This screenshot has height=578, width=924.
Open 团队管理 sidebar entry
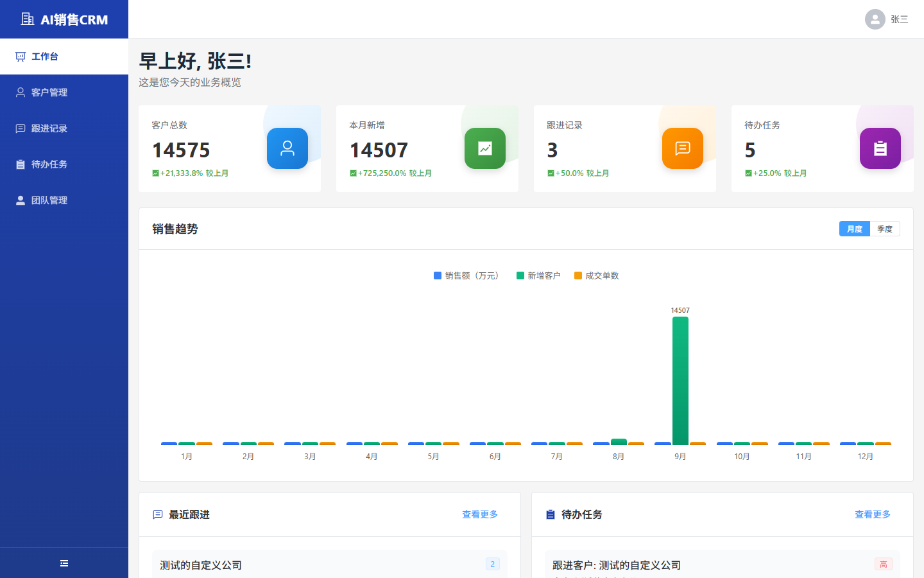[64, 200]
